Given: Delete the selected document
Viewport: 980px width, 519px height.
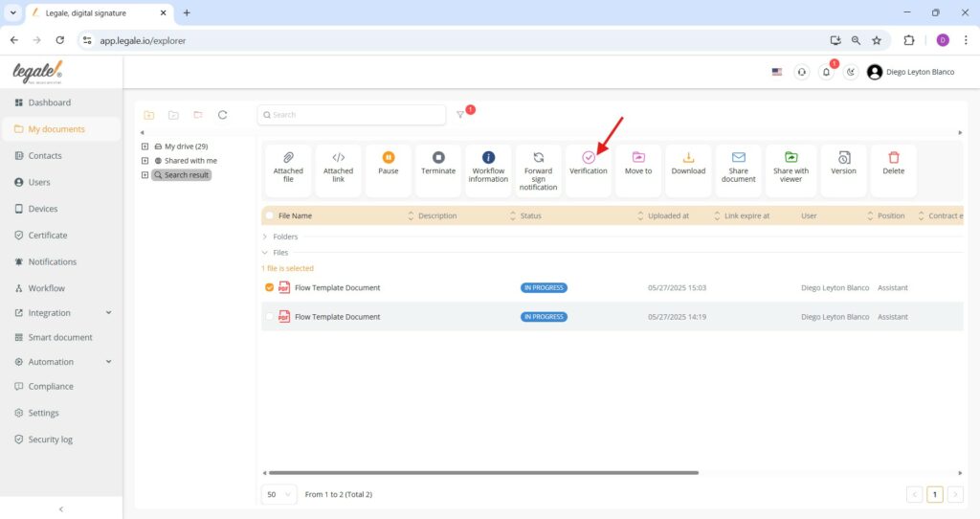Looking at the screenshot, I should pyautogui.click(x=893, y=170).
